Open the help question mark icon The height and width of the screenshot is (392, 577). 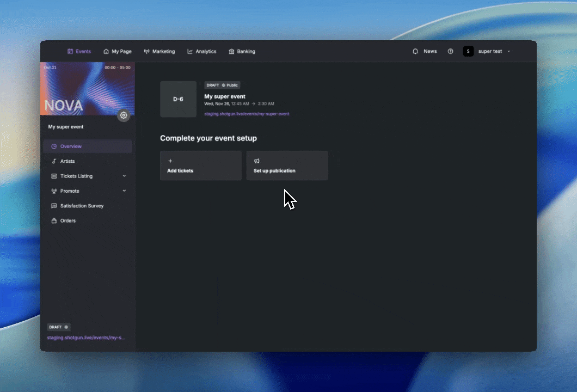pos(450,52)
